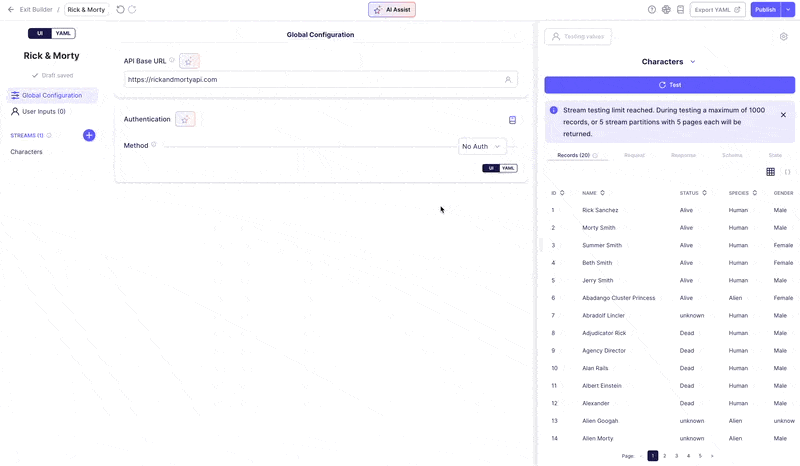Select Global Configuration in sidebar
This screenshot has height=466, width=800.
point(52,95)
